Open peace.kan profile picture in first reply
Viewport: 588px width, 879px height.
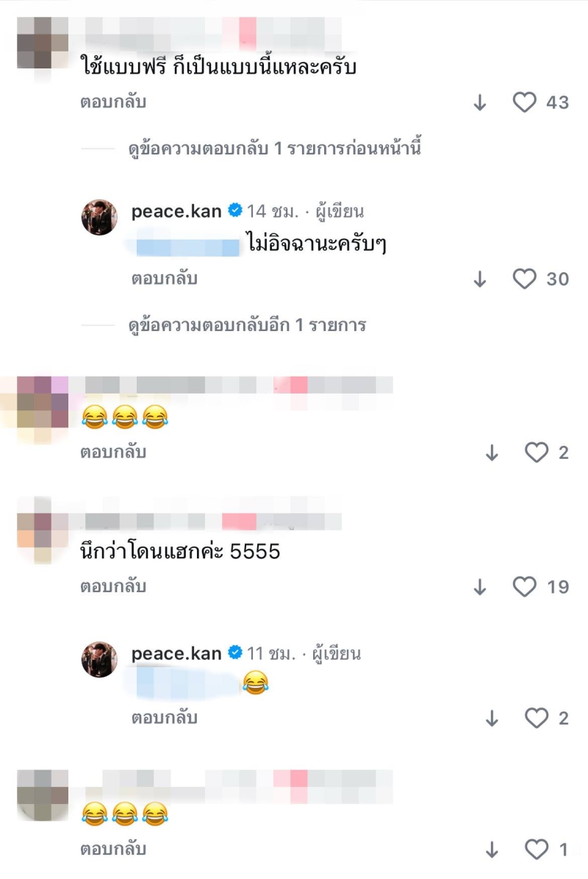pyautogui.click(x=100, y=217)
